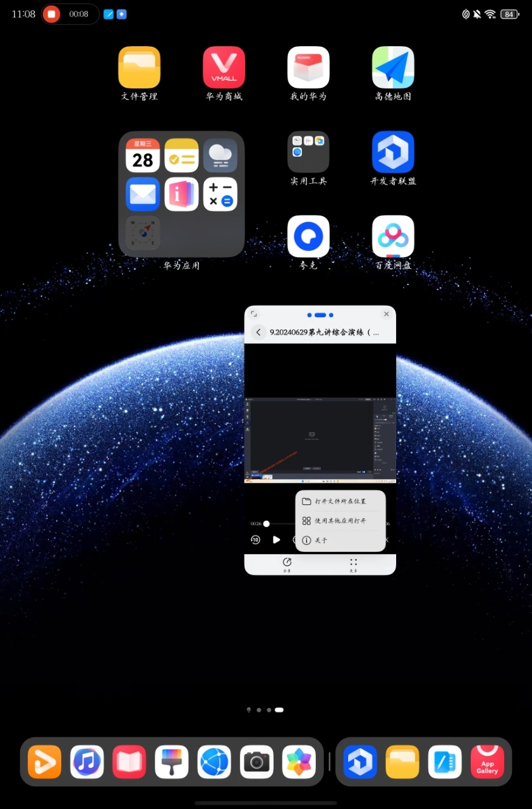Launch the 开发者联盟 app

(393, 152)
